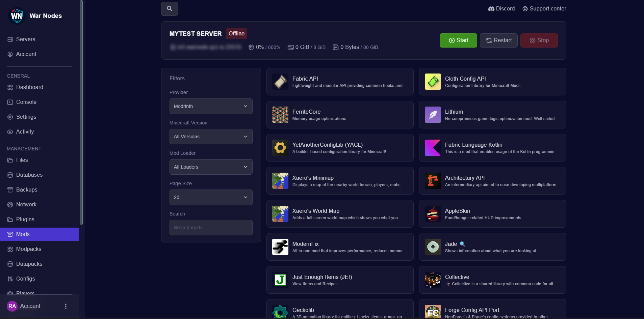Click the War Nodes logo icon

pos(17,16)
